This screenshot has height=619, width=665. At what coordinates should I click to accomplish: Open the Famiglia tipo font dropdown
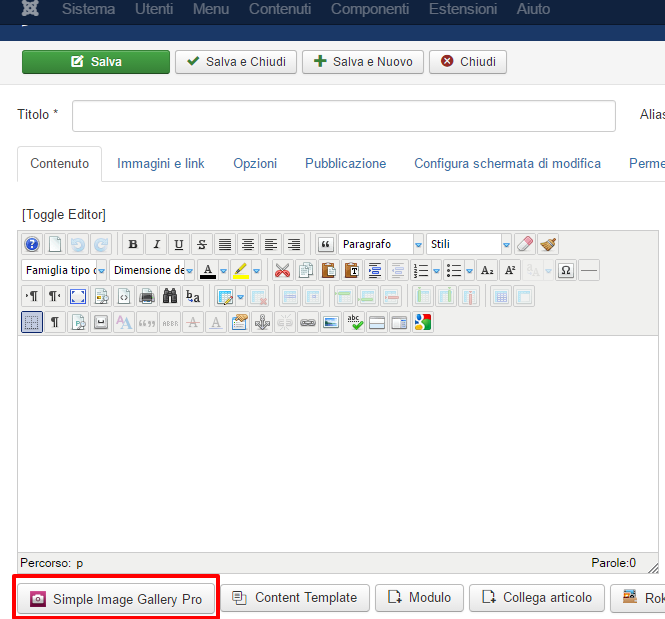click(64, 270)
